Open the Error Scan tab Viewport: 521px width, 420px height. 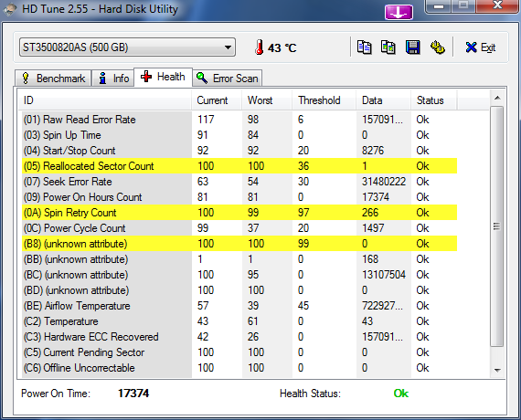(228, 79)
